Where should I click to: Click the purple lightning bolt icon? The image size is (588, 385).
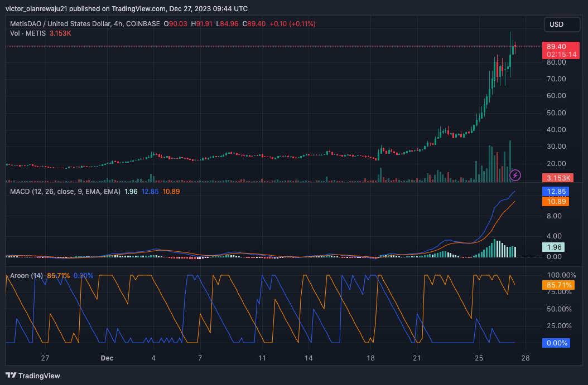coord(515,175)
